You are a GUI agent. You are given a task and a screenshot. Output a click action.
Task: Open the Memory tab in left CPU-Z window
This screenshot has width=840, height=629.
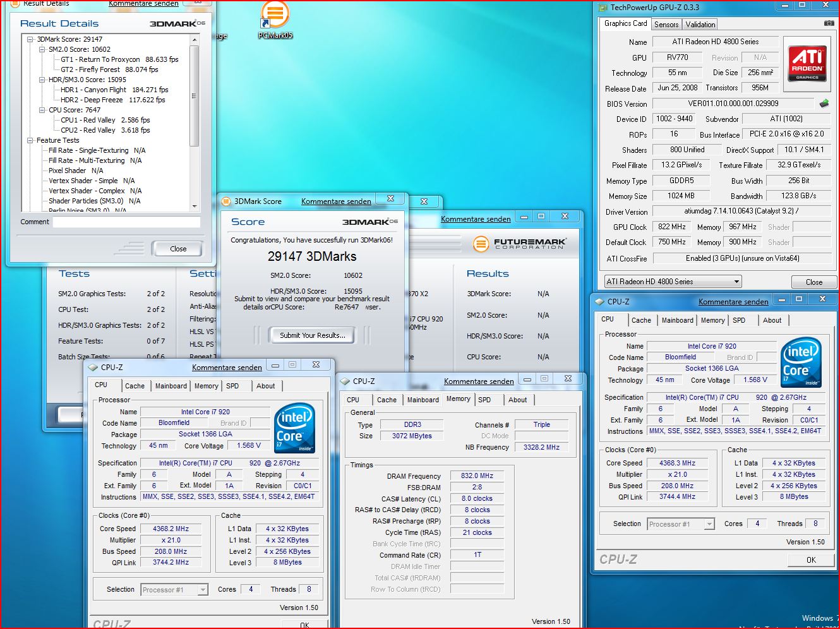coord(207,386)
